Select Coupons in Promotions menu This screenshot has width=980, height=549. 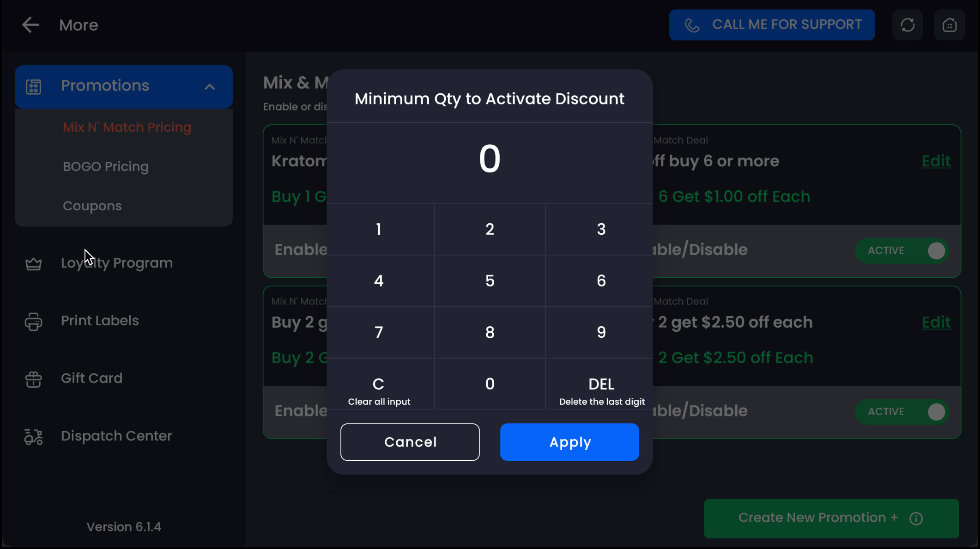[92, 206]
